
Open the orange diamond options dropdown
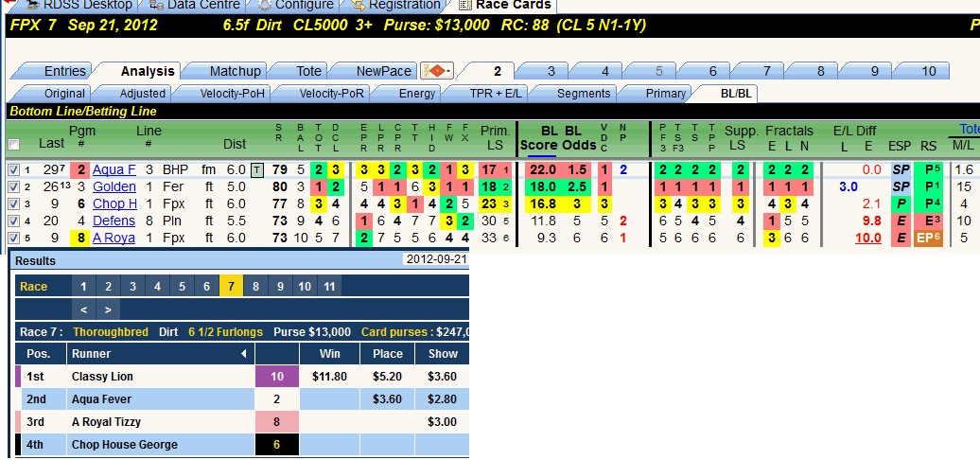(x=437, y=71)
